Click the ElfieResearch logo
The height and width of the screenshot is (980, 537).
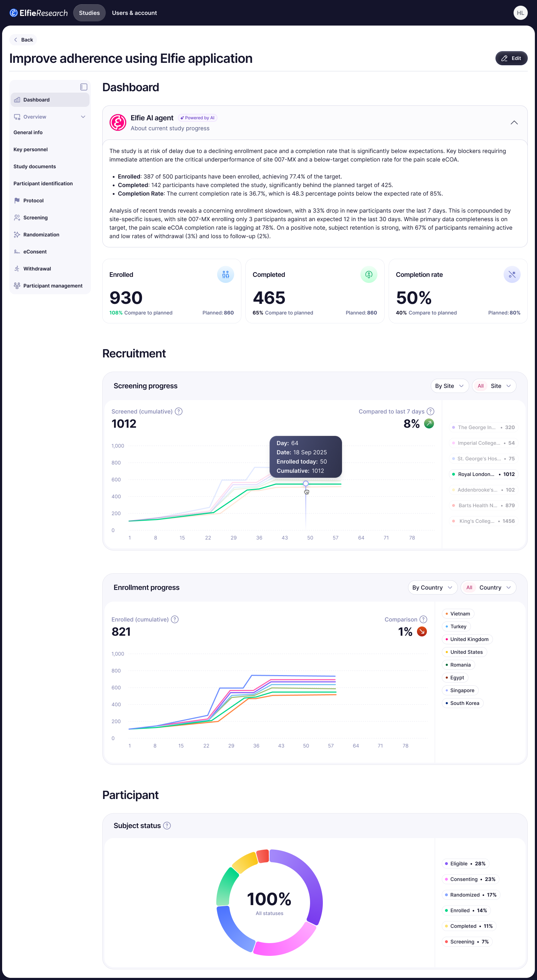38,13
